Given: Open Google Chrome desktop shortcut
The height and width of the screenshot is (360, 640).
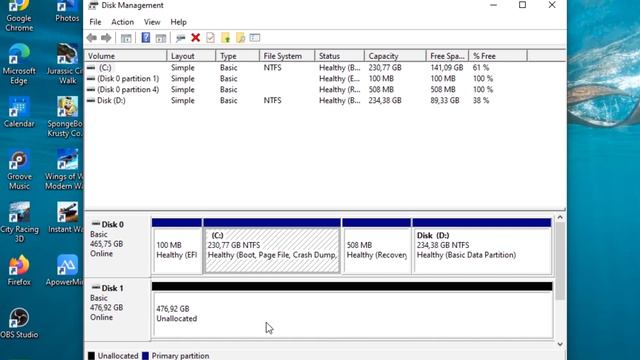Looking at the screenshot, I should (x=19, y=16).
